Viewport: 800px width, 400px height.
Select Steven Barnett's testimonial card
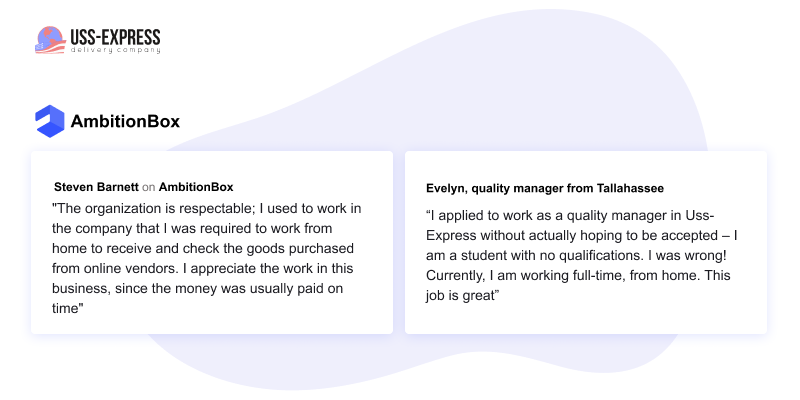(x=212, y=242)
